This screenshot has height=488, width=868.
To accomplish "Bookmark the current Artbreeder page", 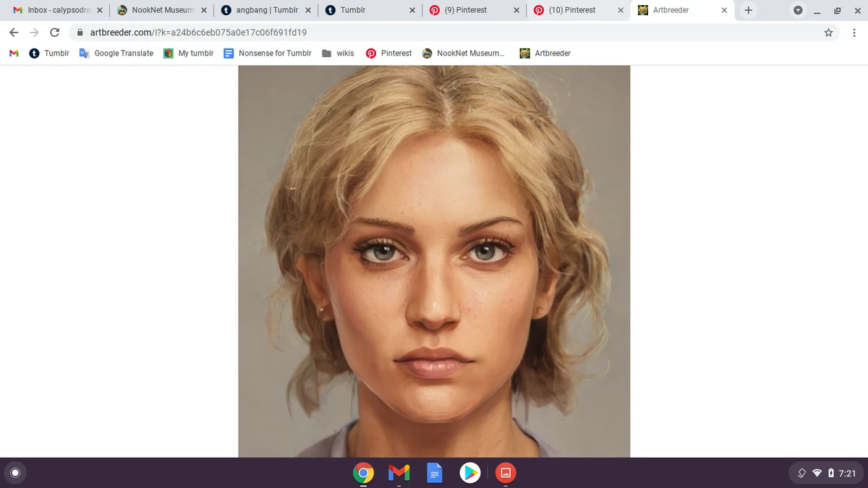I will point(828,32).
